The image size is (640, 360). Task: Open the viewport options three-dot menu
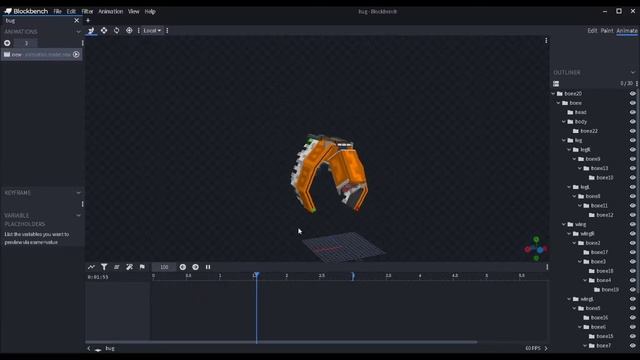click(546, 40)
